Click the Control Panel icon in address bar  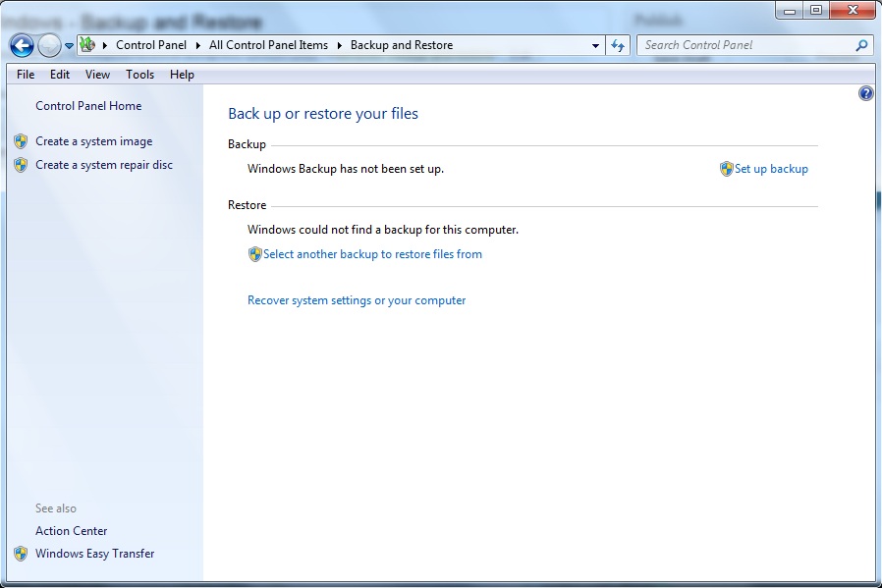click(x=87, y=44)
